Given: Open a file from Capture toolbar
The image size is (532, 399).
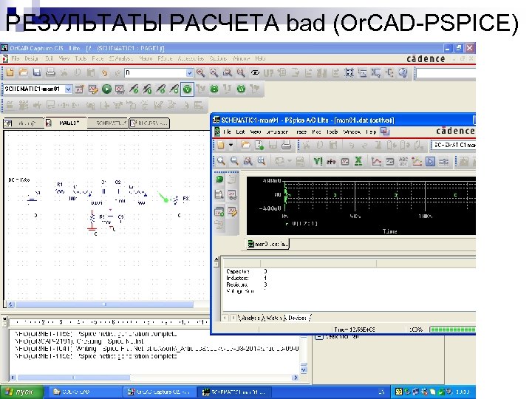Looking at the screenshot, I should pyautogui.click(x=24, y=72).
